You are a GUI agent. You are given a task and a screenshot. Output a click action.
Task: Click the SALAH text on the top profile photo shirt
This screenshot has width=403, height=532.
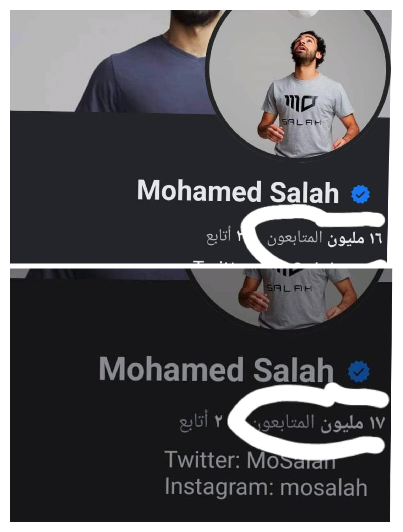click(x=301, y=123)
